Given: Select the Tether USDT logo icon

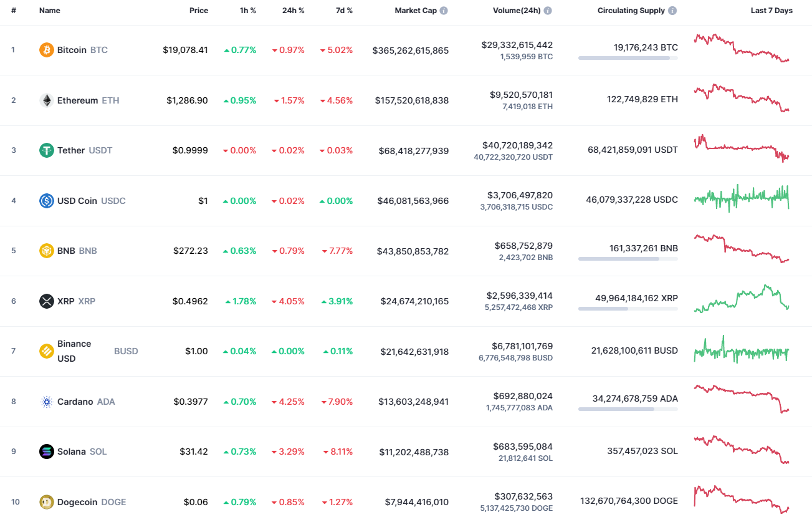Looking at the screenshot, I should (x=47, y=150).
